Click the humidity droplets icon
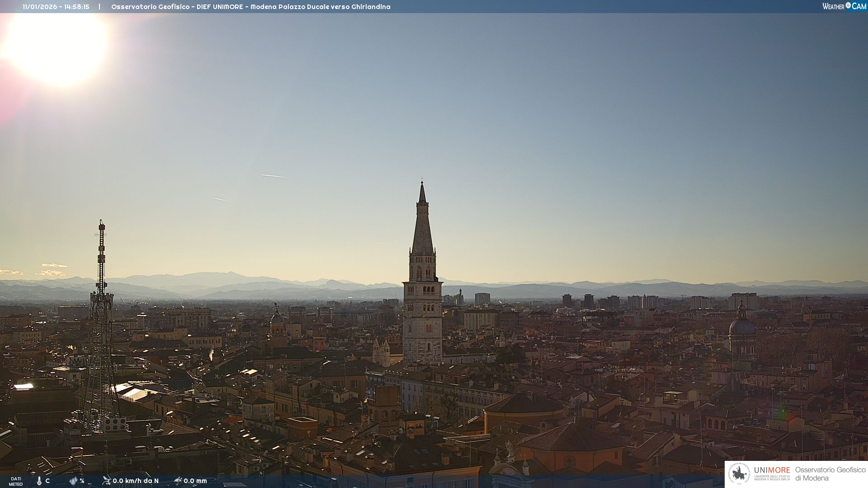The image size is (868, 488). coord(73,481)
